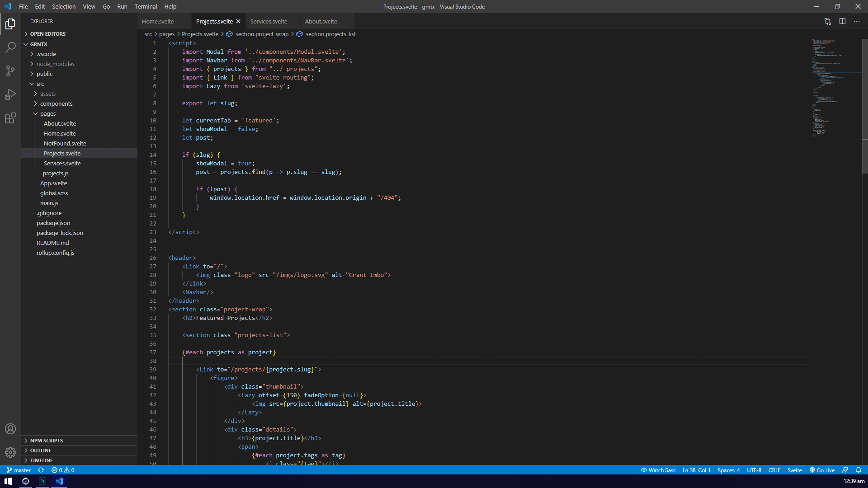868x488 pixels.
Task: Open the Manage gear menu
Action: click(10, 452)
